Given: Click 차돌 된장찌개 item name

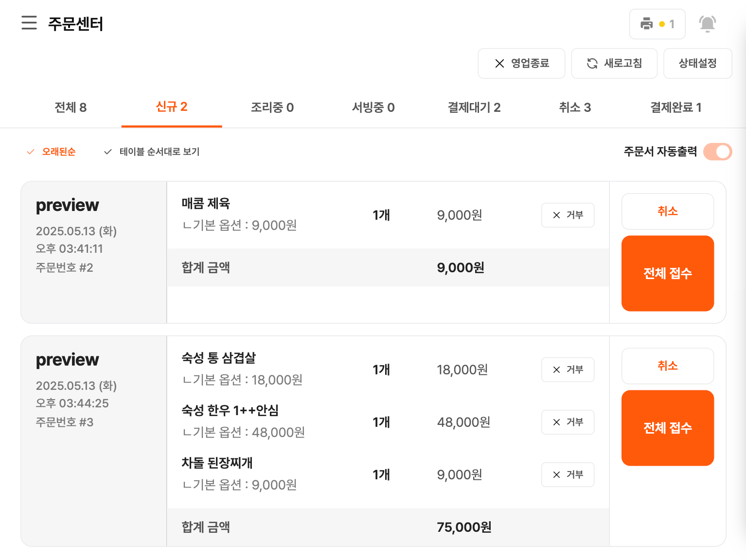Looking at the screenshot, I should point(217,463).
